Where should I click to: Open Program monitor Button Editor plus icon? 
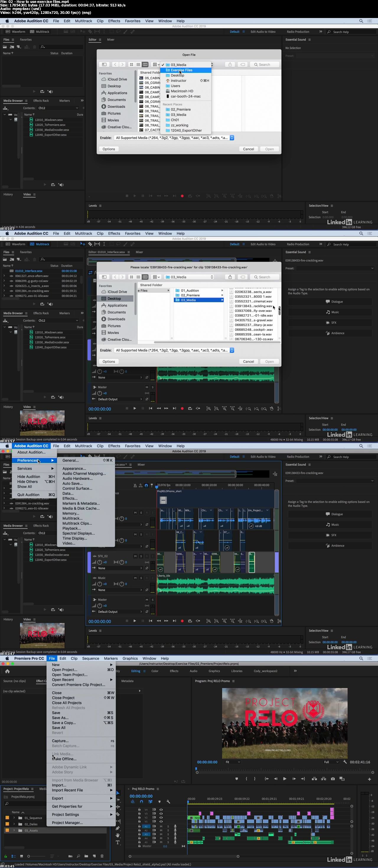click(x=369, y=779)
